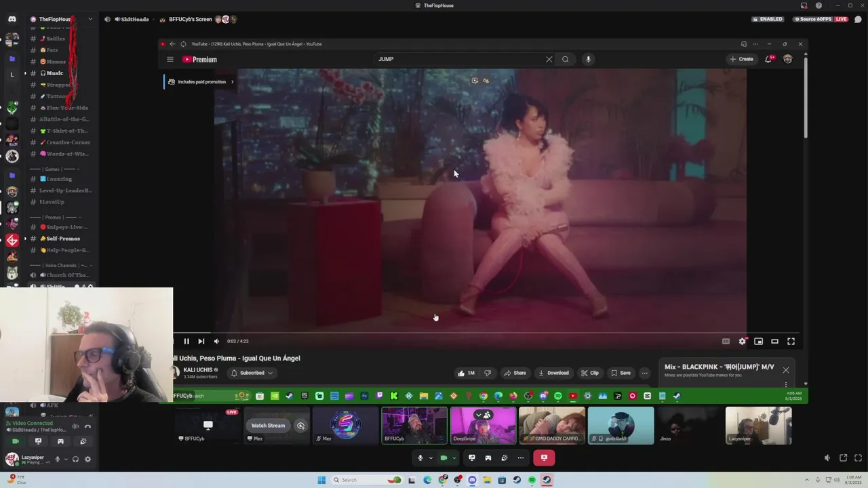Open more options ellipsis in call bar

tap(520, 458)
